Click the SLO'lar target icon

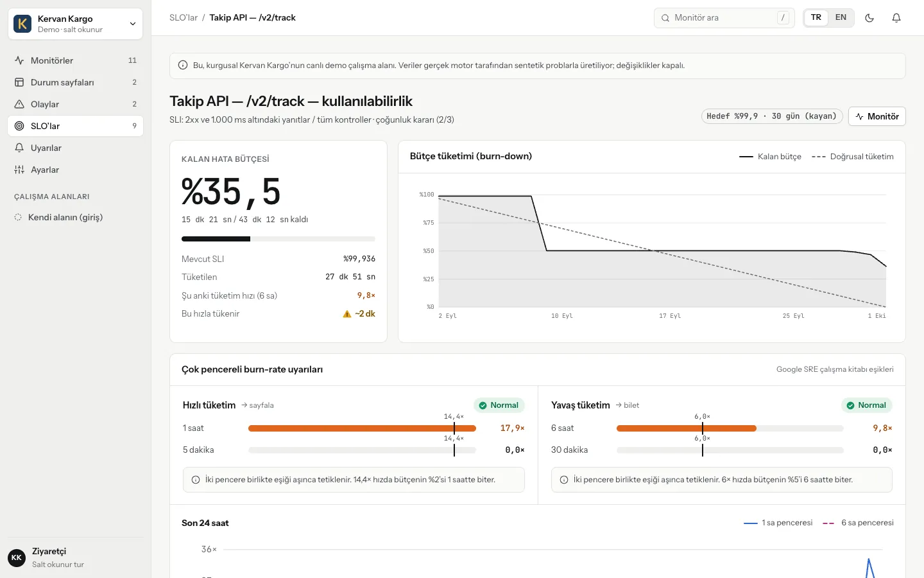coord(19,126)
